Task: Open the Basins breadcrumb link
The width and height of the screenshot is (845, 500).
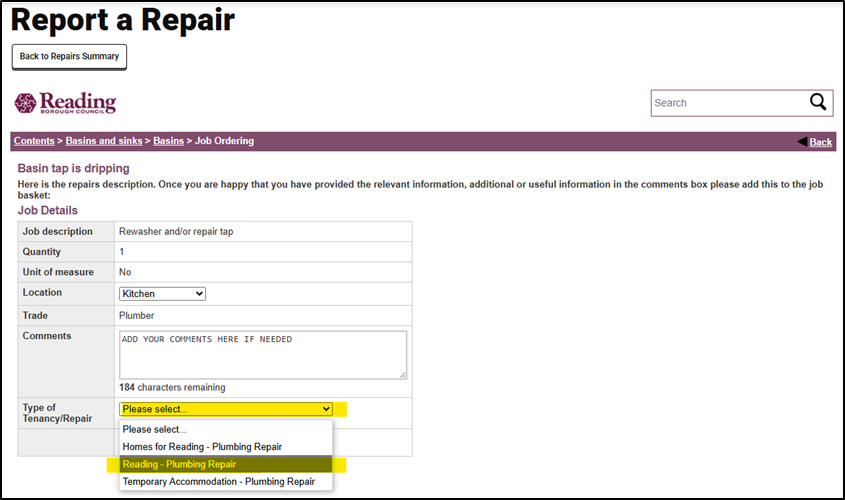Action: click(168, 141)
